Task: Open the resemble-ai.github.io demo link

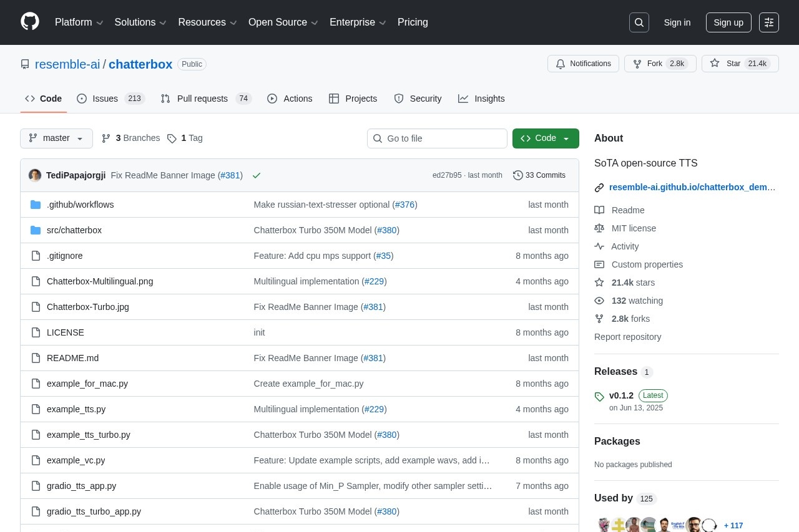Action: point(692,187)
